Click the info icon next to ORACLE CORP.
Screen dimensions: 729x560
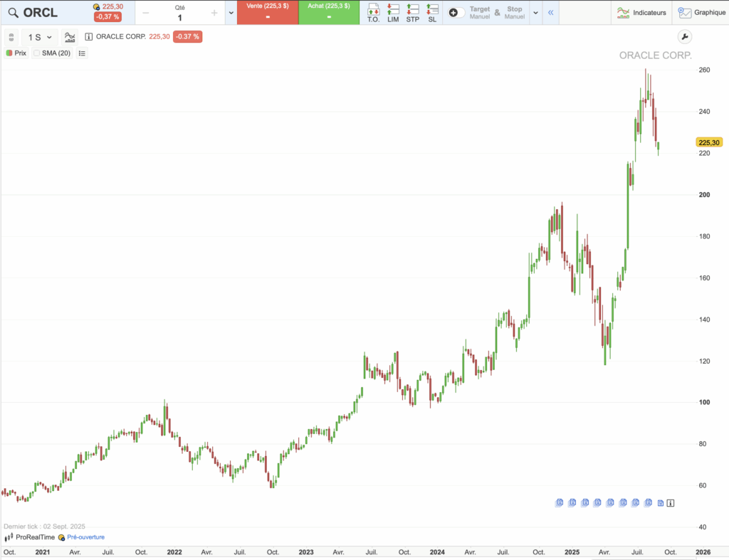(x=88, y=36)
